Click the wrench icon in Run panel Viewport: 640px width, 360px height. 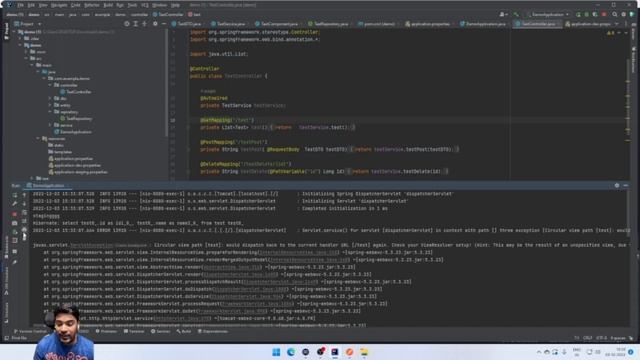point(15,204)
